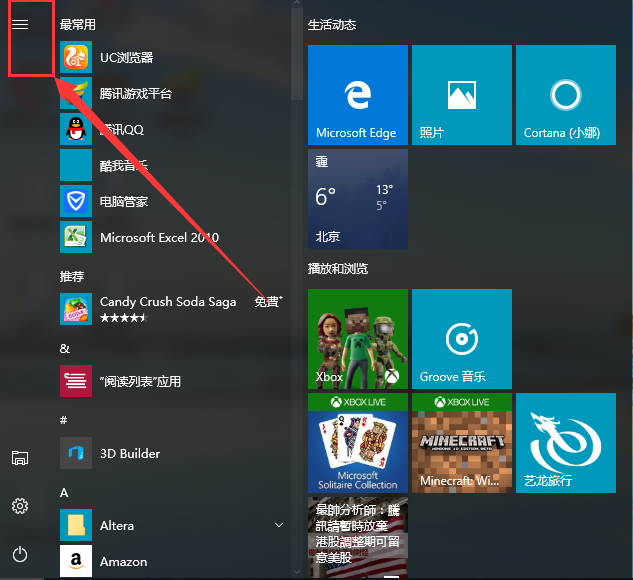Open the 北京 weather tile
This screenshot has width=633, height=580.
358,199
